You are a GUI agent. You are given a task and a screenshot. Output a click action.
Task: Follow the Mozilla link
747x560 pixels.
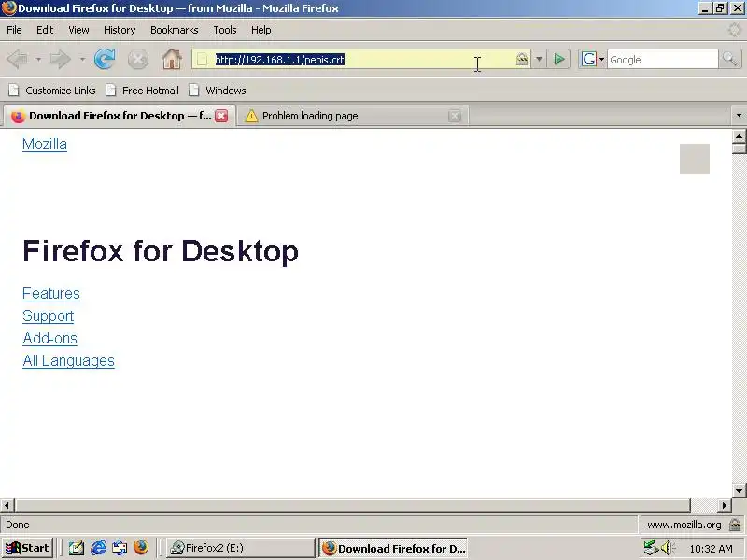point(45,145)
